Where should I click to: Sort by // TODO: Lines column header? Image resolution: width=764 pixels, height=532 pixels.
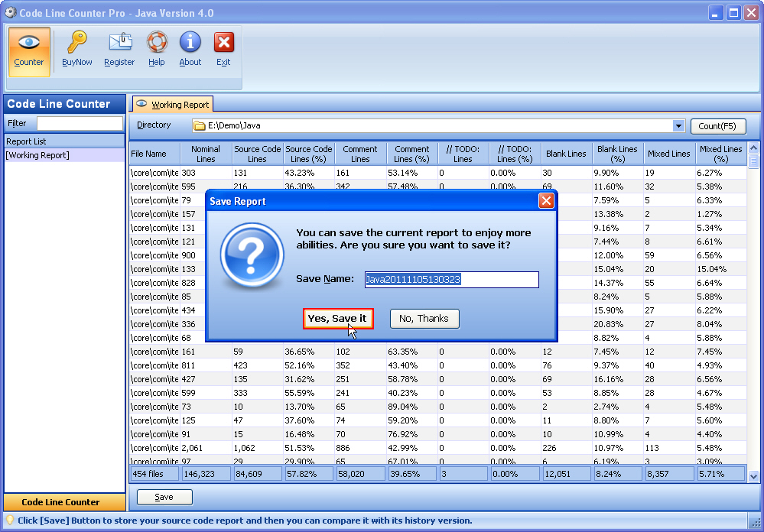coord(463,154)
